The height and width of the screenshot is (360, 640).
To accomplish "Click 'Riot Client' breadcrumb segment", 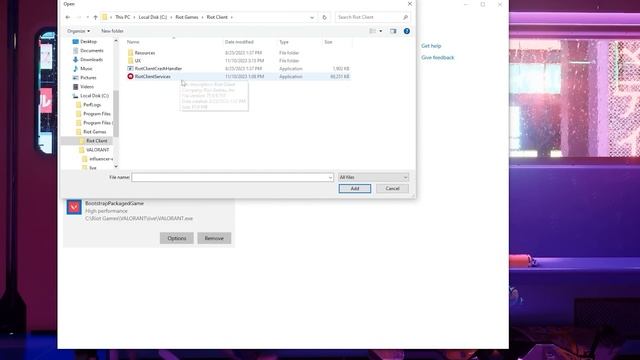I will coord(217,17).
